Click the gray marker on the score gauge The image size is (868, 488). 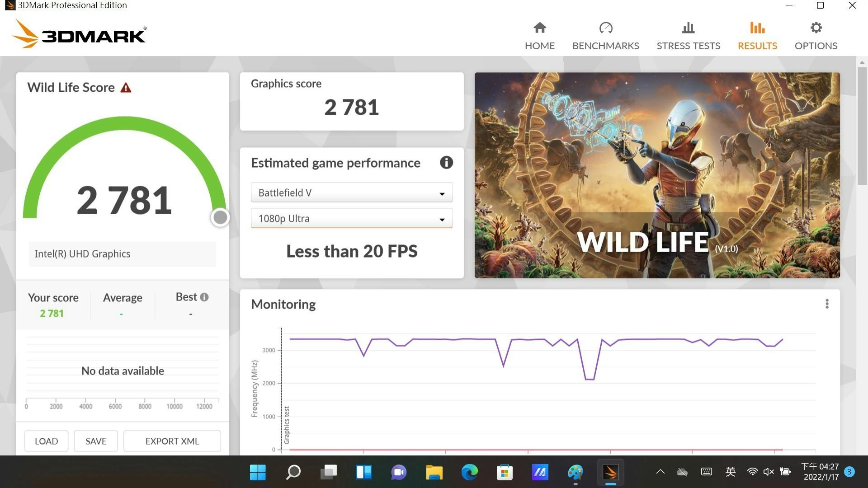(220, 217)
